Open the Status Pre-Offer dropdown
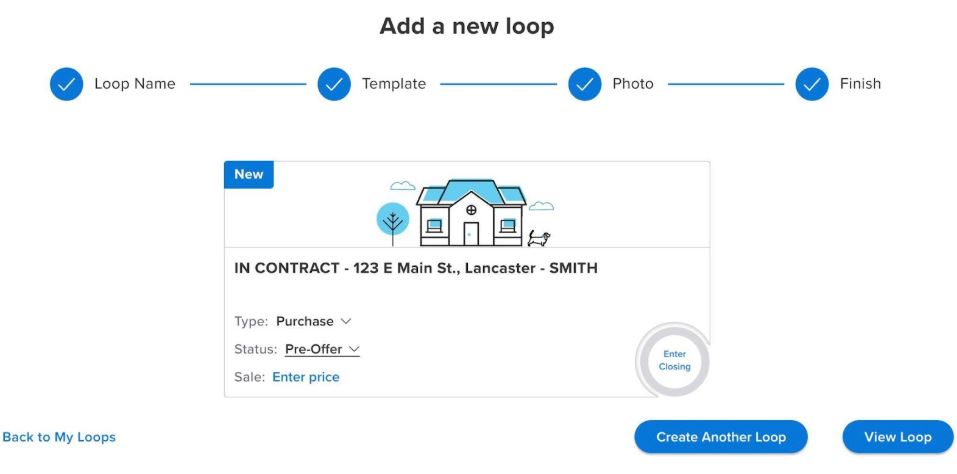The width and height of the screenshot is (957, 474). click(322, 349)
